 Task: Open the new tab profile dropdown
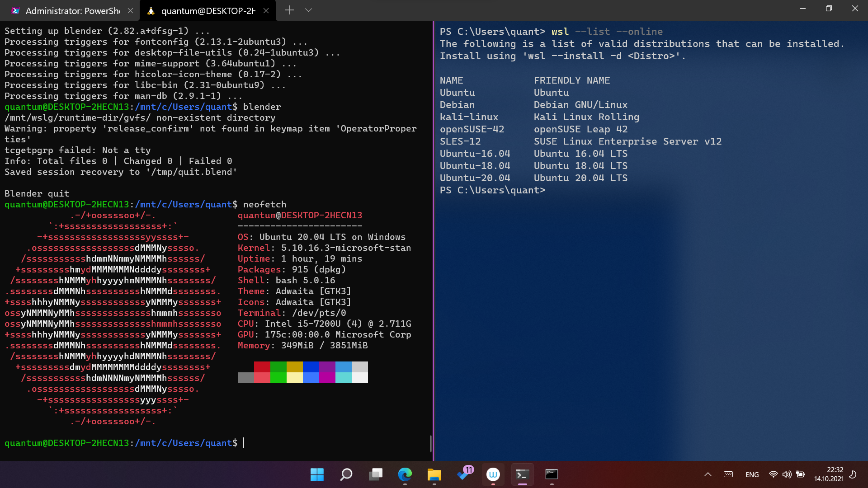(x=308, y=10)
